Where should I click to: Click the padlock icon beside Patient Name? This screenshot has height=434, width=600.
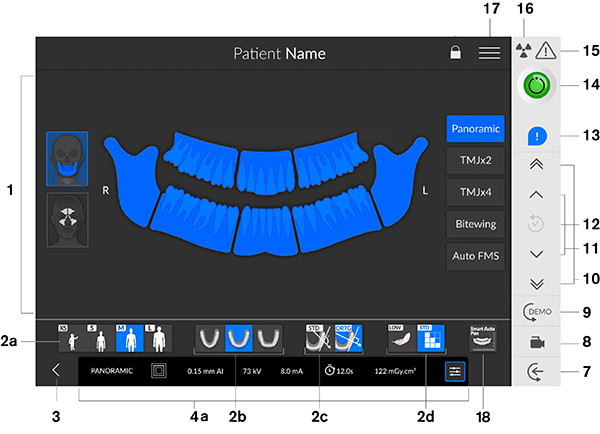point(455,52)
